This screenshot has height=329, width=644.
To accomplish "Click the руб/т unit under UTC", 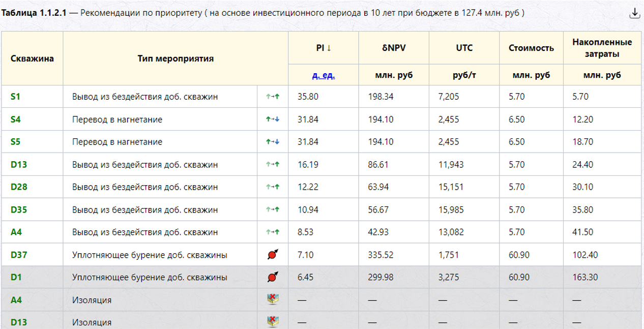I will click(x=464, y=75).
